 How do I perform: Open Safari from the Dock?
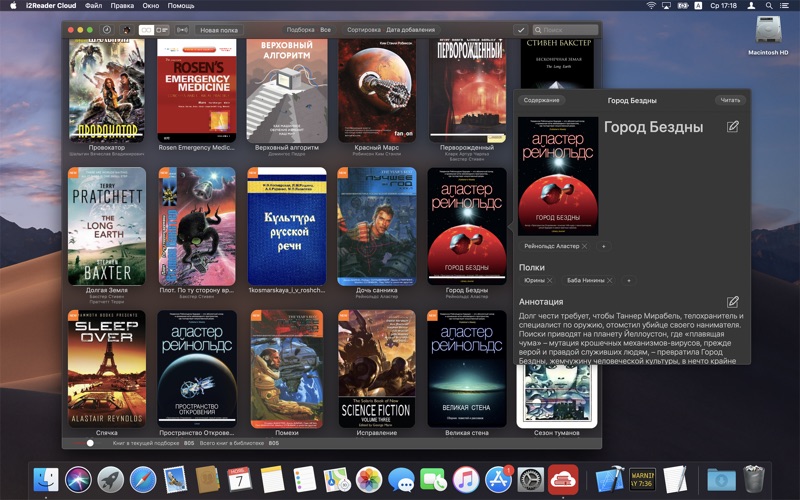coord(143,480)
